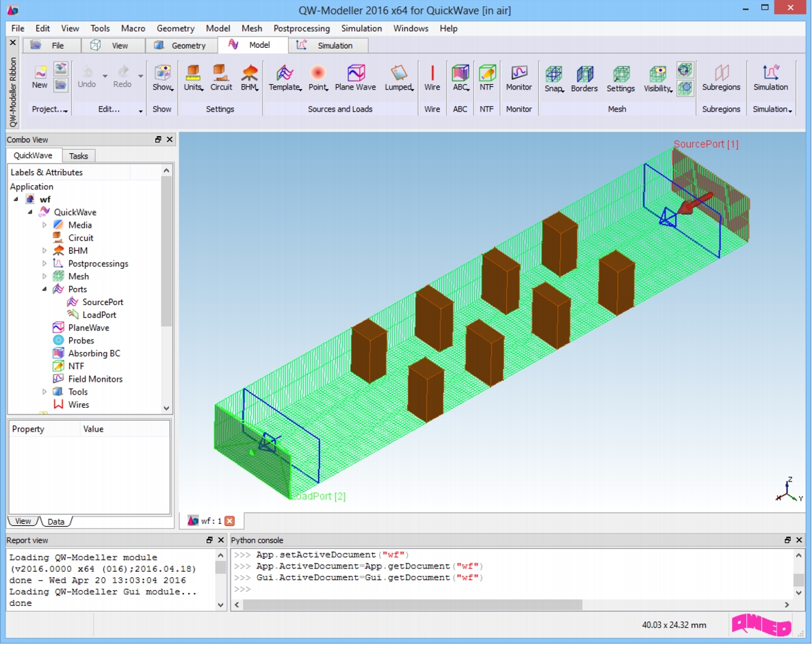This screenshot has width=812, height=645.
Task: Open the Help menu
Action: pos(449,29)
